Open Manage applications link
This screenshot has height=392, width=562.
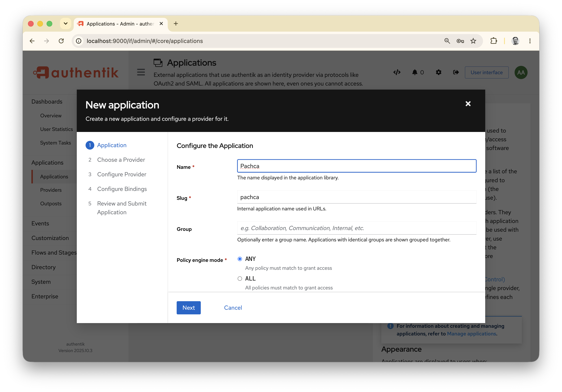point(471,334)
